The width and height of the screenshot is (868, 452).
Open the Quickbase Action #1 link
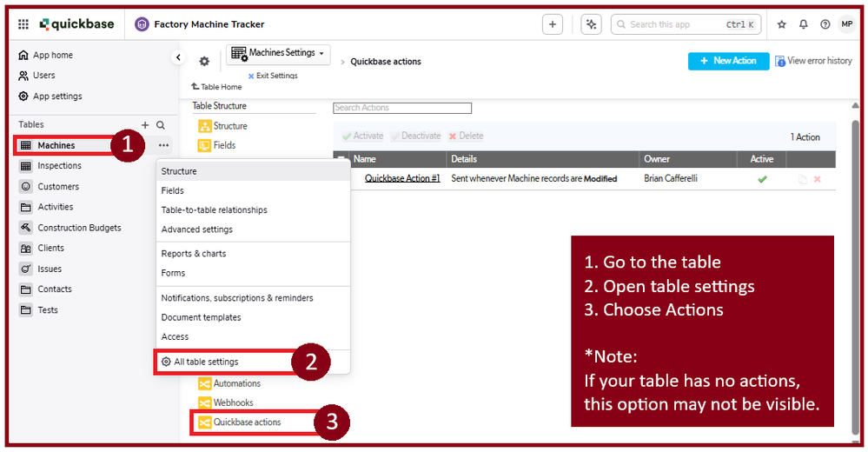click(402, 179)
